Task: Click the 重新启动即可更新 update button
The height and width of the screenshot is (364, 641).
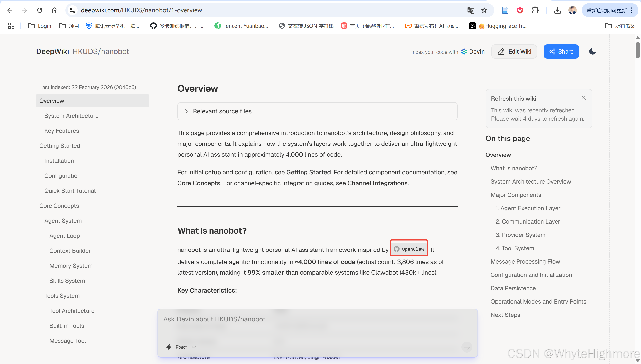Action: pos(607,10)
